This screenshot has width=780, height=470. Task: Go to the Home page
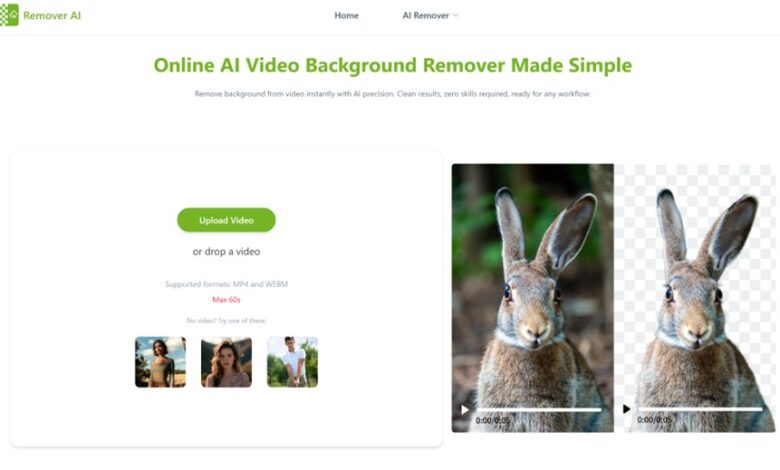click(x=346, y=15)
